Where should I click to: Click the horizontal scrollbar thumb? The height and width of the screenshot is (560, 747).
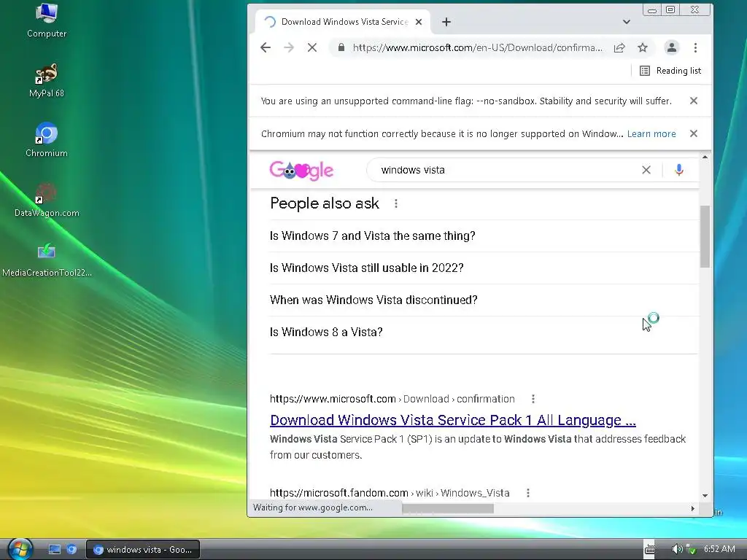pyautogui.click(x=448, y=508)
